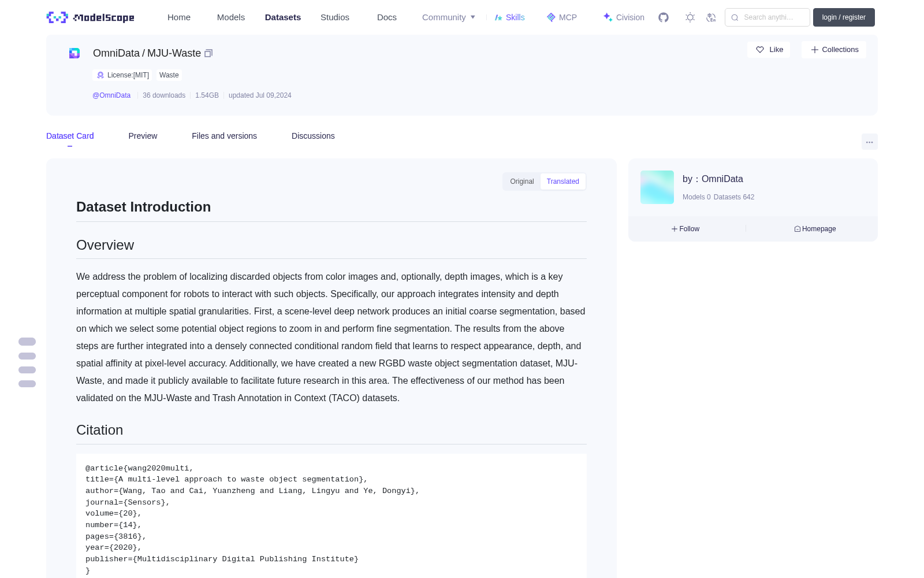Click the License:[MIT] tag
924x578 pixels.
122,75
